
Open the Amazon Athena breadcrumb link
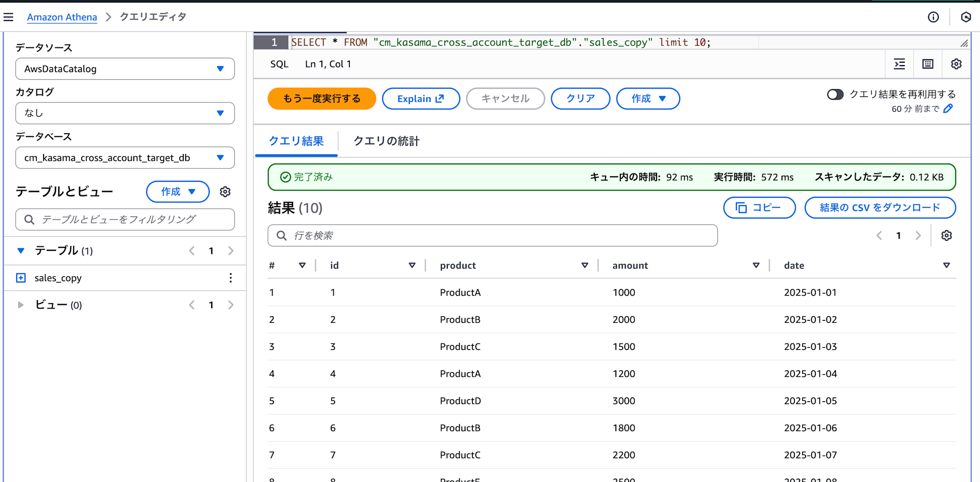point(62,17)
